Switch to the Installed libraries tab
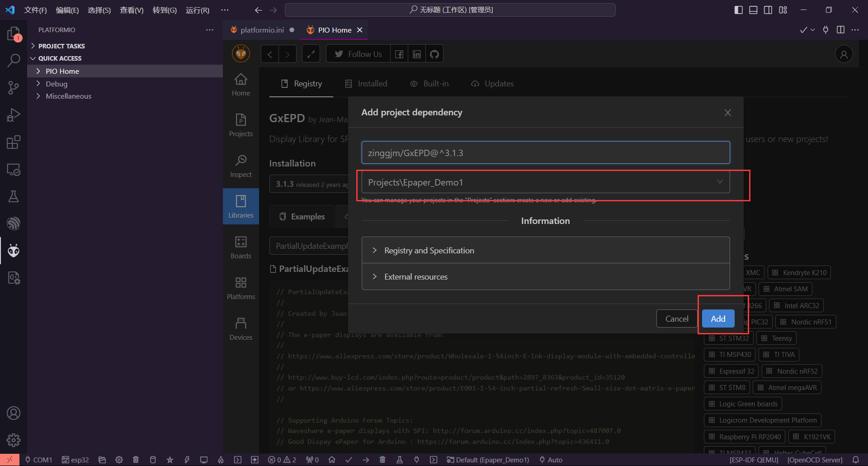The image size is (868, 466). click(x=366, y=84)
